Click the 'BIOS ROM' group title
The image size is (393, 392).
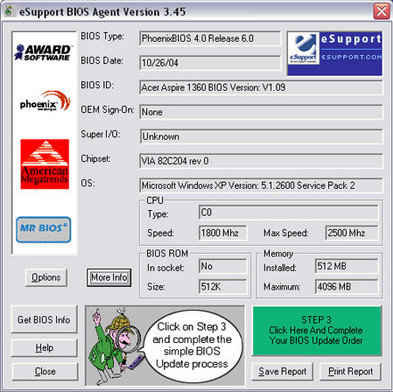[x=167, y=253]
